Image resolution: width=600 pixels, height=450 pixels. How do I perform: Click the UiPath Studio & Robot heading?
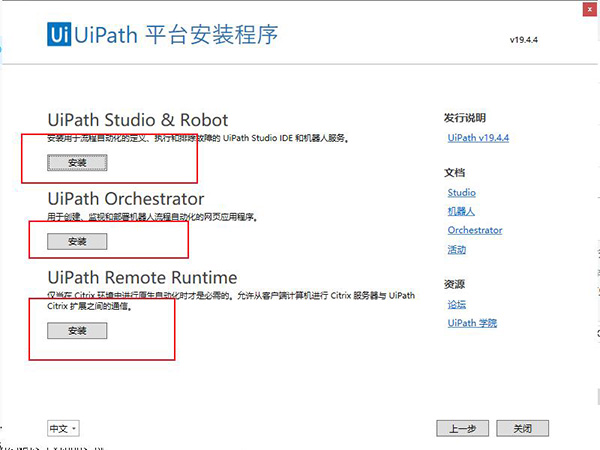coord(138,120)
